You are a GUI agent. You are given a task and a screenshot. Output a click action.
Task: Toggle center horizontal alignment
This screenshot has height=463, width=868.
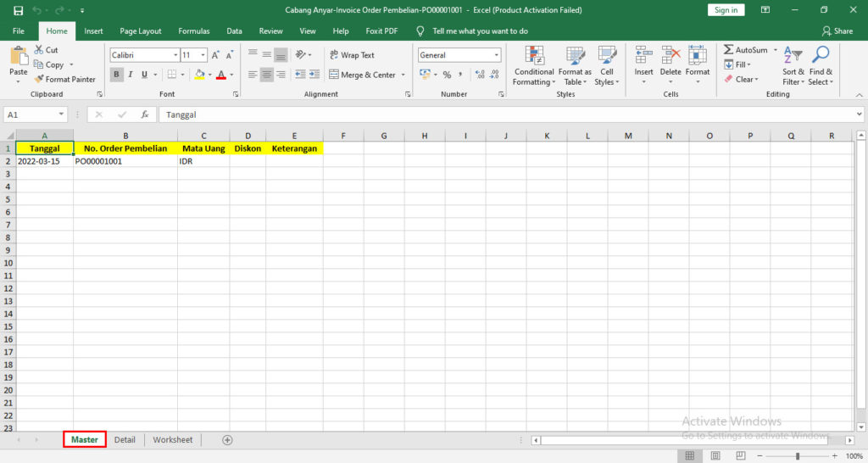(267, 75)
